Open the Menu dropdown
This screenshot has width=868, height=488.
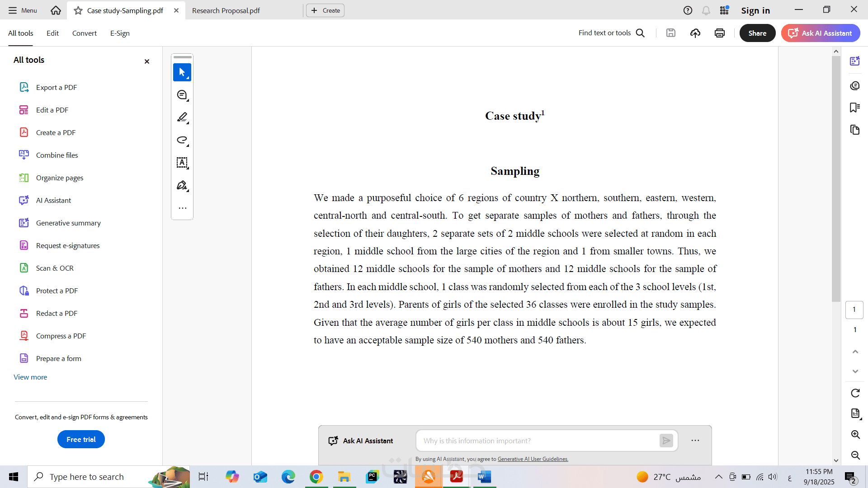[x=23, y=10]
